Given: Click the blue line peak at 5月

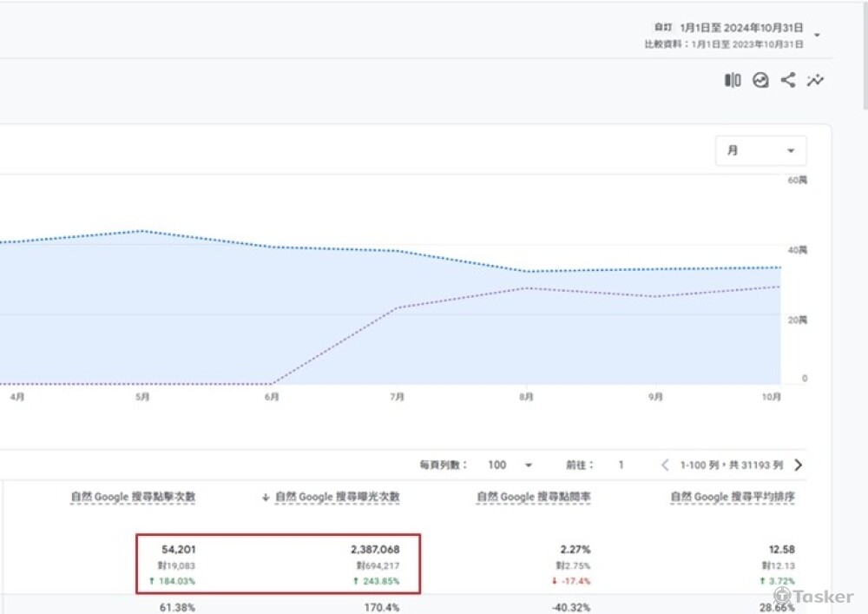Looking at the screenshot, I should (141, 231).
